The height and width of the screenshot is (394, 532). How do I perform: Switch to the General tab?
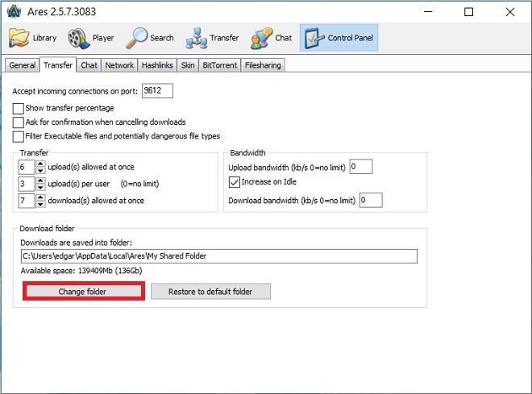coord(22,65)
